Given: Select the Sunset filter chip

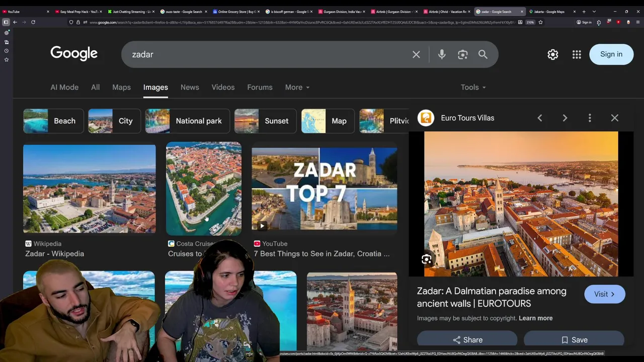Looking at the screenshot, I should coord(266,121).
